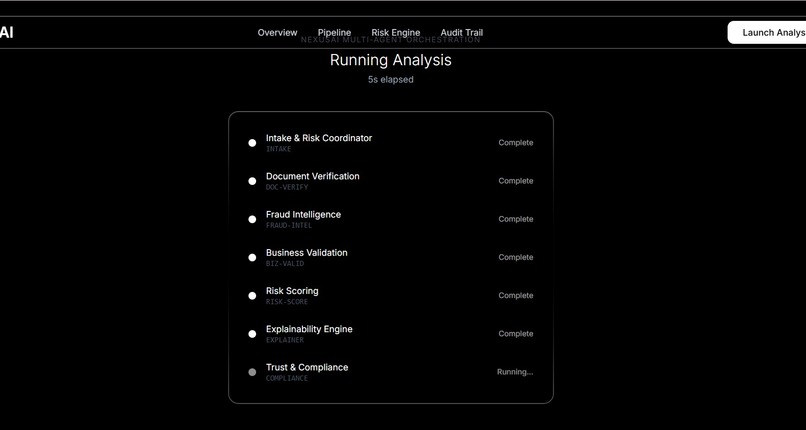This screenshot has width=806, height=430.
Task: Click the Complete status for Fraud Intelligence
Action: (x=516, y=219)
